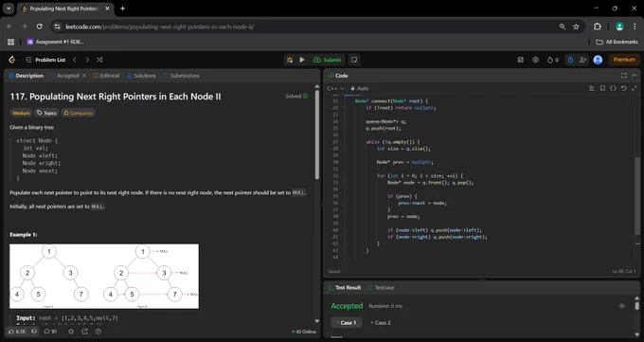Switch to the Test Result tab
This screenshot has width=644, height=342.
tap(344, 288)
